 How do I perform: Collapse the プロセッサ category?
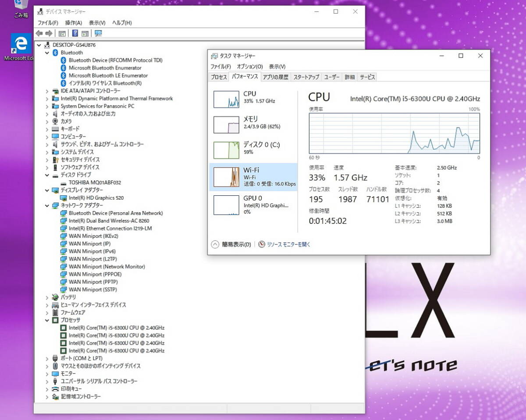tap(47, 320)
